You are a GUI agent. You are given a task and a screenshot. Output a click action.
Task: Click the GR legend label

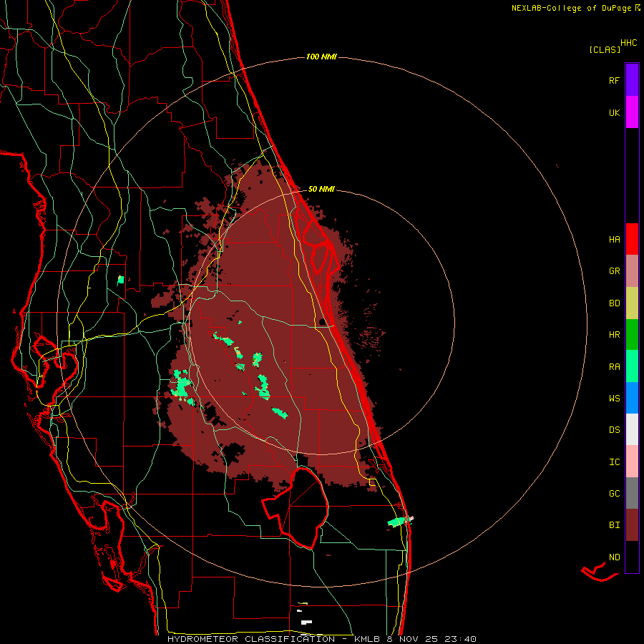coord(614,271)
